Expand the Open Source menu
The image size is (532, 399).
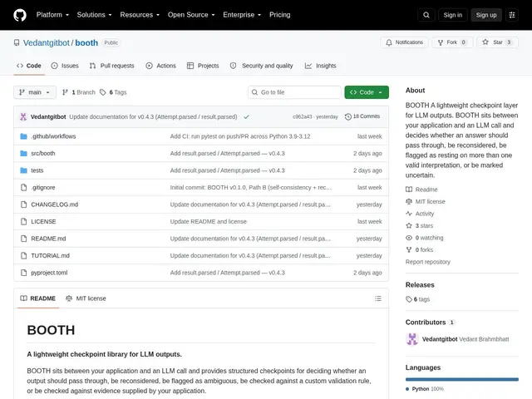(x=191, y=15)
